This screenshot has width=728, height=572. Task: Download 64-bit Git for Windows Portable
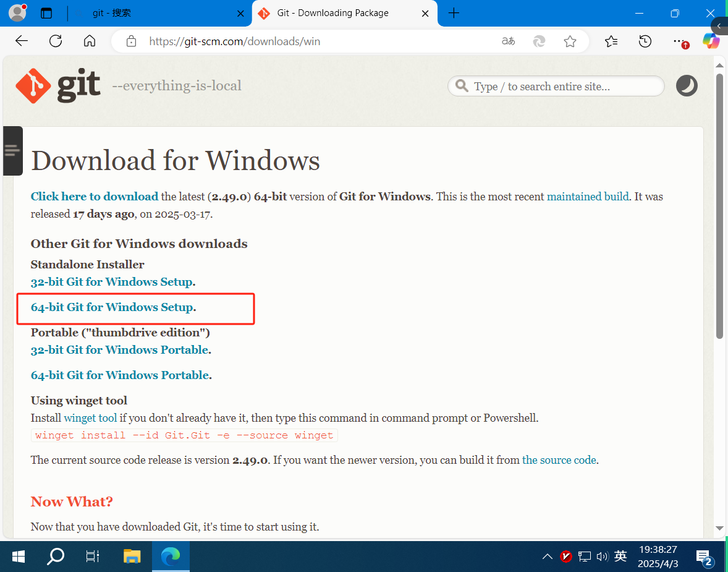(120, 375)
